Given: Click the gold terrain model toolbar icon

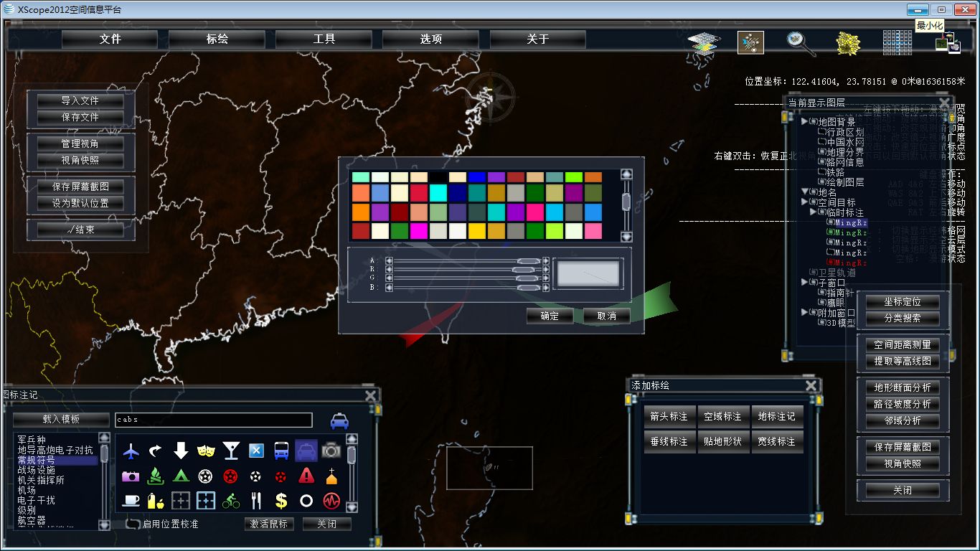Looking at the screenshot, I should tap(849, 43).
